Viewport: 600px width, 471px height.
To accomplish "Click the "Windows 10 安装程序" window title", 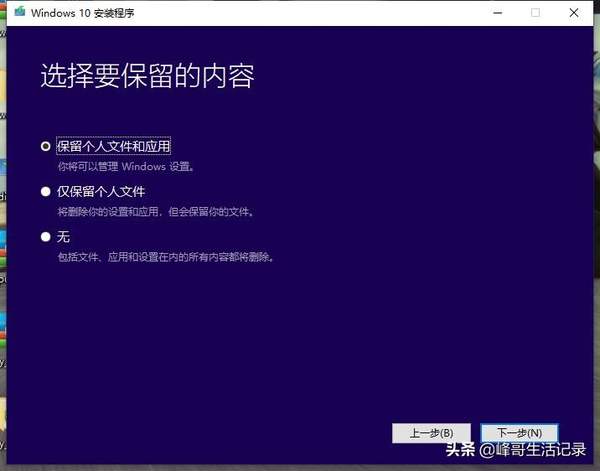I will click(x=83, y=13).
